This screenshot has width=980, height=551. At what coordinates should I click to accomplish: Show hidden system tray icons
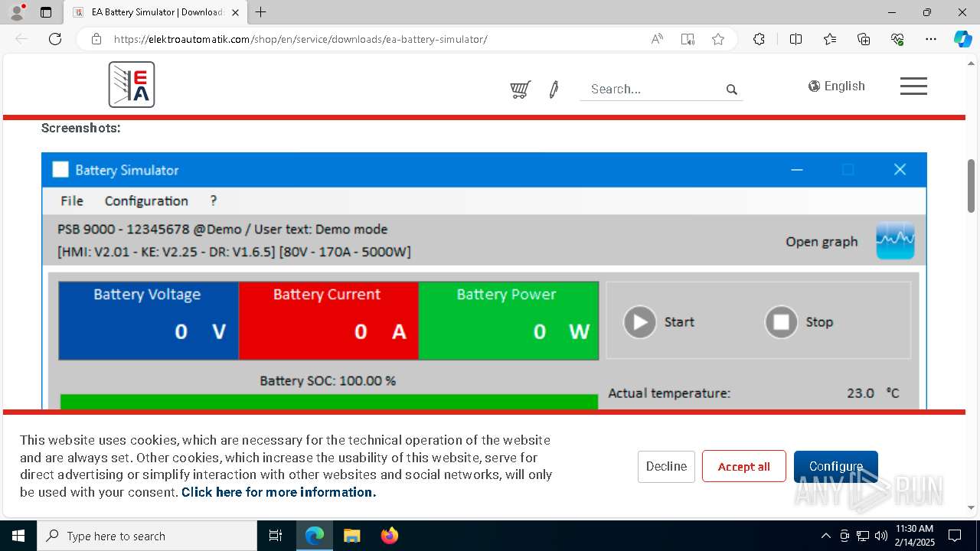coord(825,536)
